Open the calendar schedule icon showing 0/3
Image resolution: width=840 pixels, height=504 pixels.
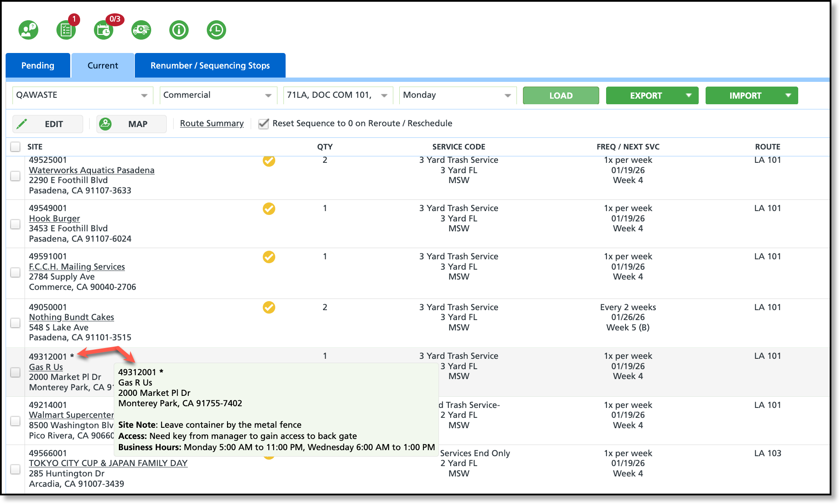click(103, 30)
